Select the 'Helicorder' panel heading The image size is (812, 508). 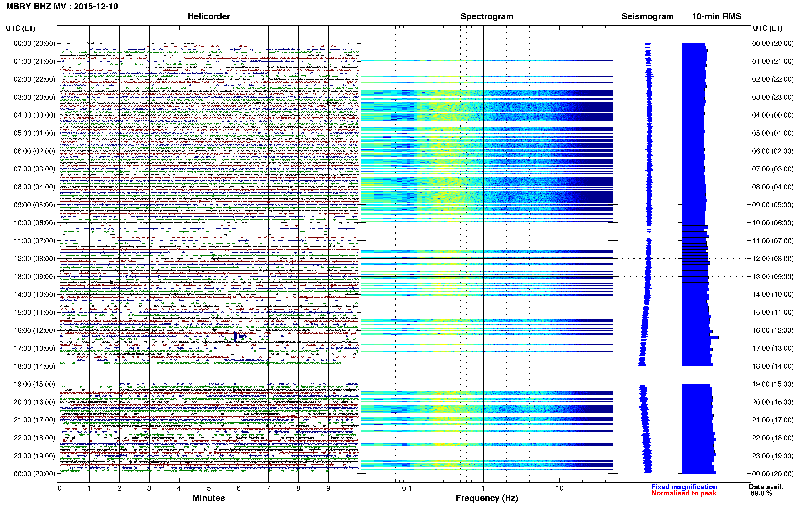coord(209,16)
